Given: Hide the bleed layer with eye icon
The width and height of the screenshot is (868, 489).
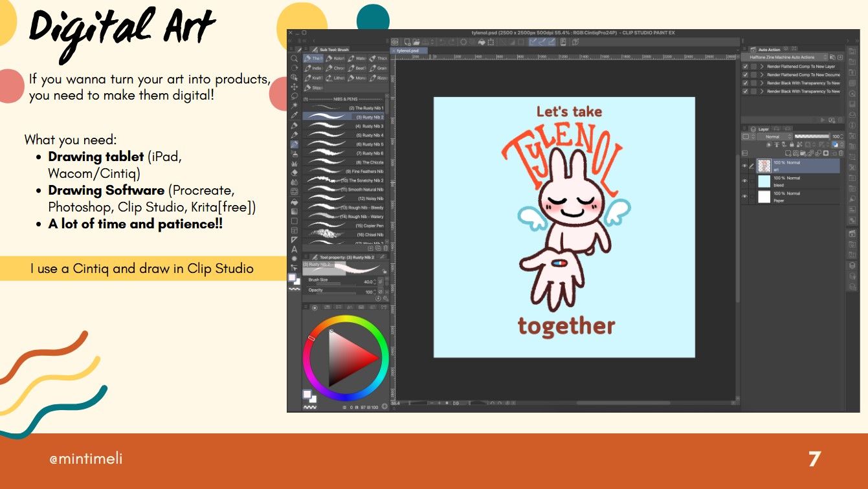Looking at the screenshot, I should (x=744, y=181).
